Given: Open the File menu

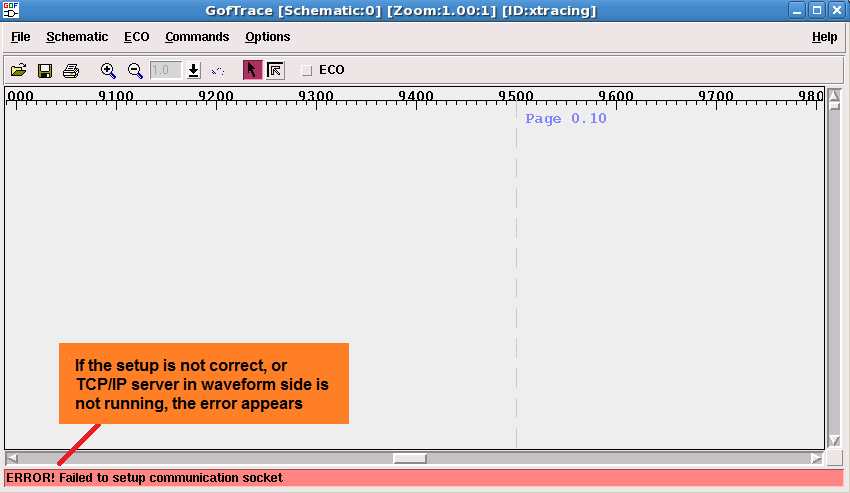Looking at the screenshot, I should click(21, 37).
